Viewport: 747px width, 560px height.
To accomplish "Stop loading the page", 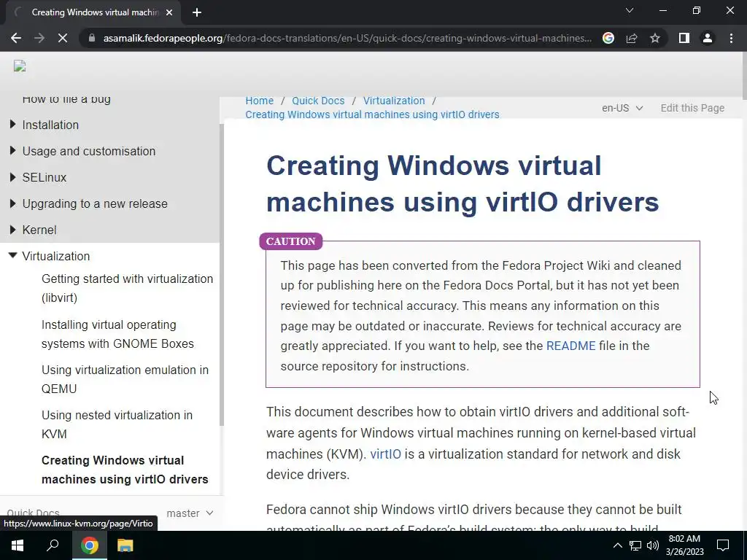I will [x=63, y=38].
